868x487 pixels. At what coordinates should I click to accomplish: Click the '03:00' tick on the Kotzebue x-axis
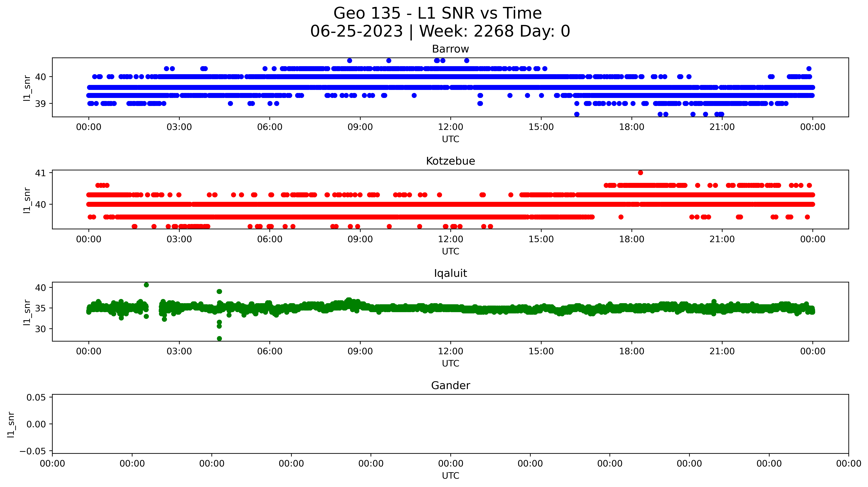point(179,239)
